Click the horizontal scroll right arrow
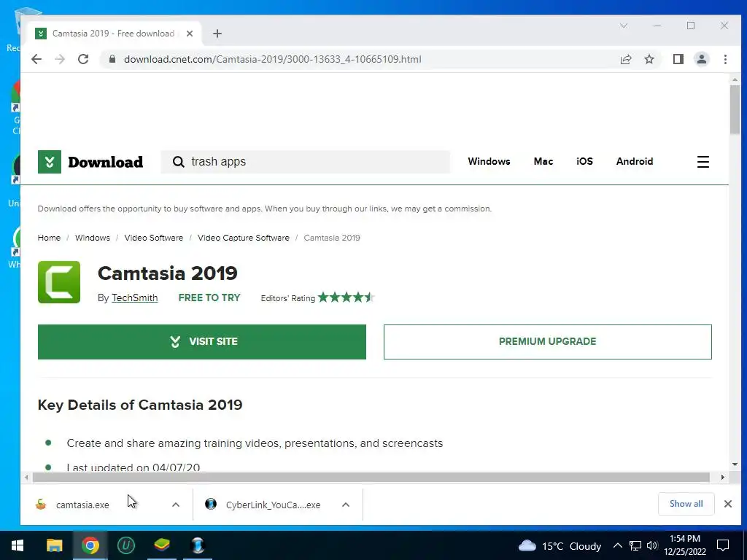This screenshot has width=747, height=560. click(723, 477)
